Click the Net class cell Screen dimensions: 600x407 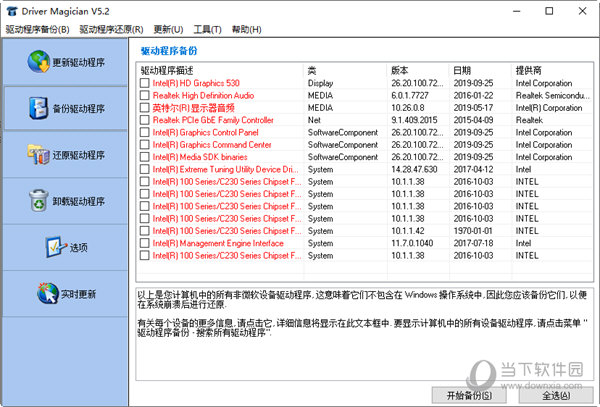coord(314,120)
